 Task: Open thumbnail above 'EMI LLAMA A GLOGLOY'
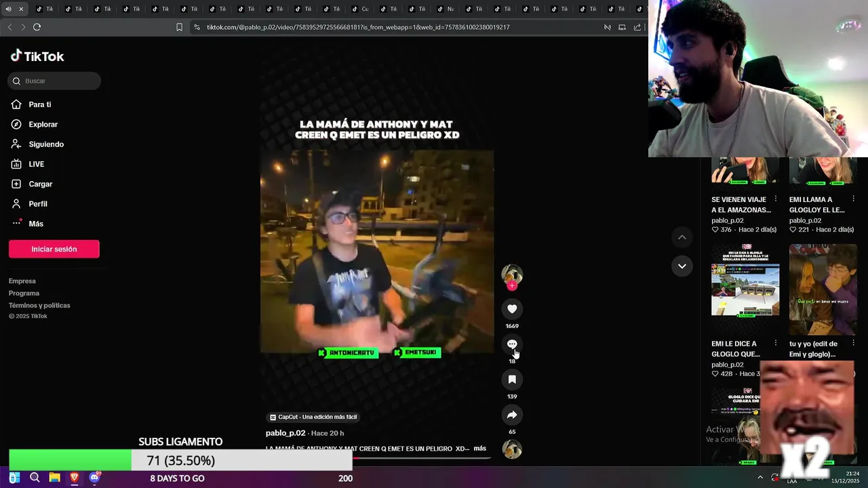823,171
